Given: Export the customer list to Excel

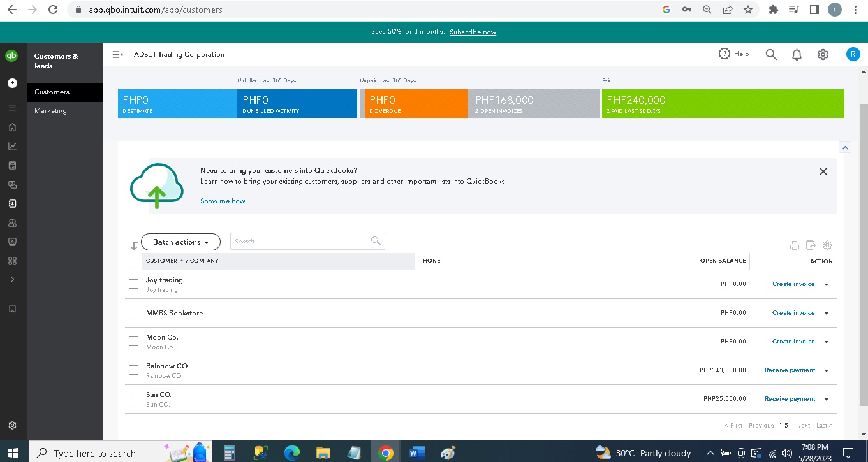Looking at the screenshot, I should [x=811, y=245].
